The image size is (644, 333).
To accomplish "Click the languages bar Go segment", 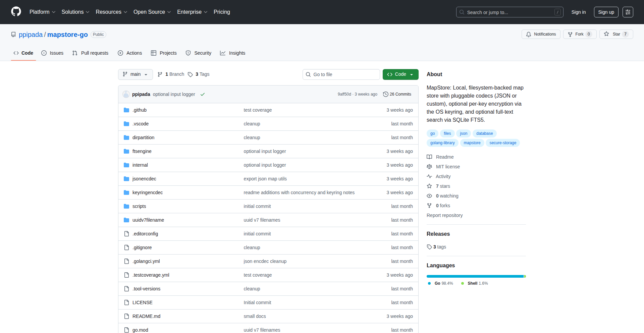I will (475, 276).
